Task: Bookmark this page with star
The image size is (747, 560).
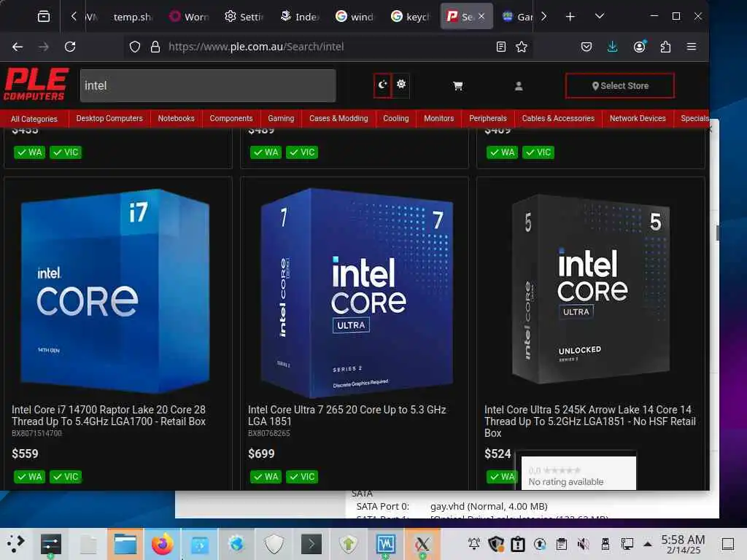Action: (522, 47)
